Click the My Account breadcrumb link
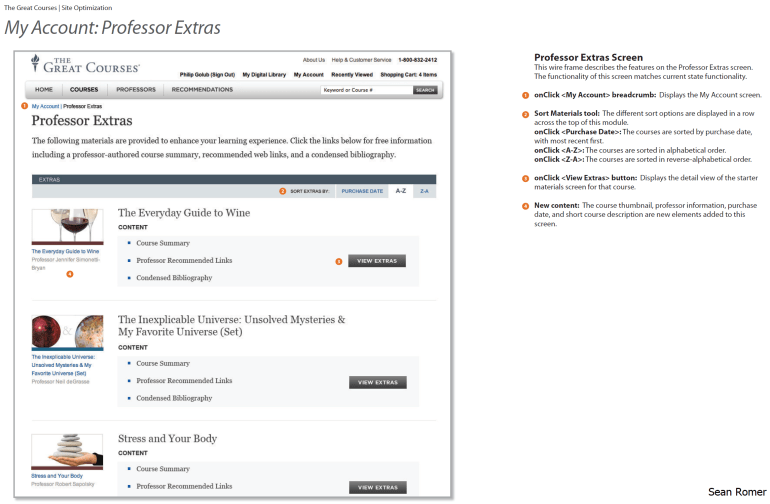The height and width of the screenshot is (504, 770). pyautogui.click(x=45, y=105)
